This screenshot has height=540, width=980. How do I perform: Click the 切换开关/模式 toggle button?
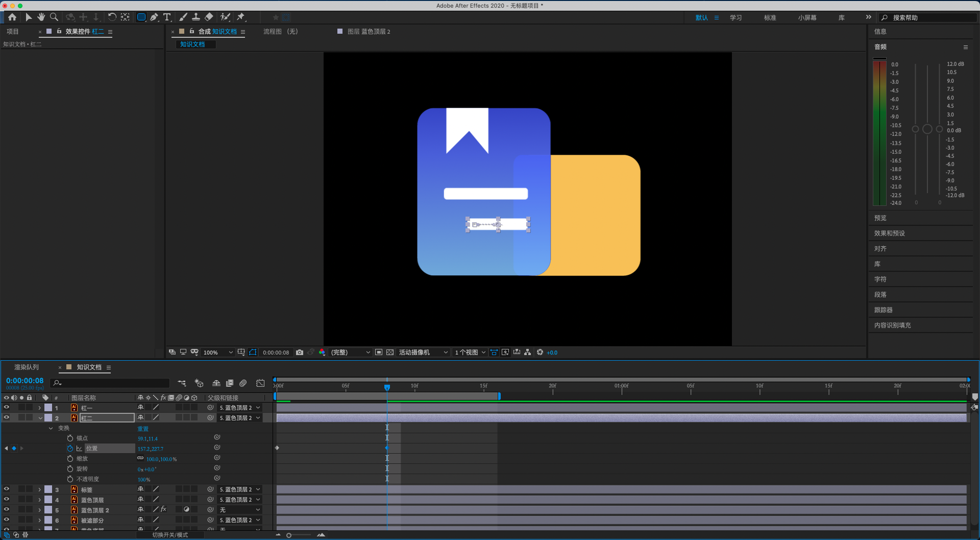170,535
